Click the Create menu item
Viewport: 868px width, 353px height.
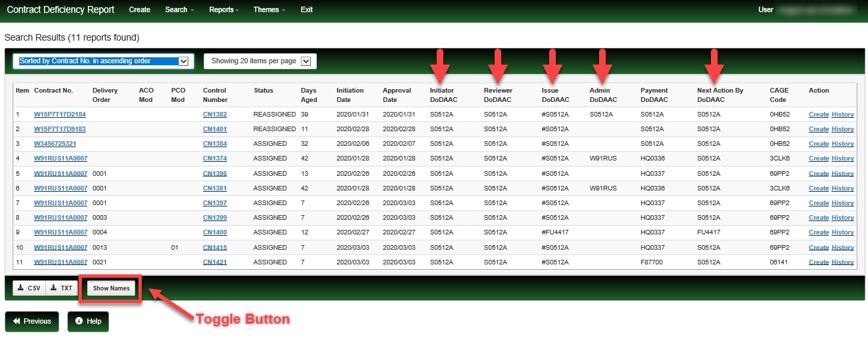(139, 10)
